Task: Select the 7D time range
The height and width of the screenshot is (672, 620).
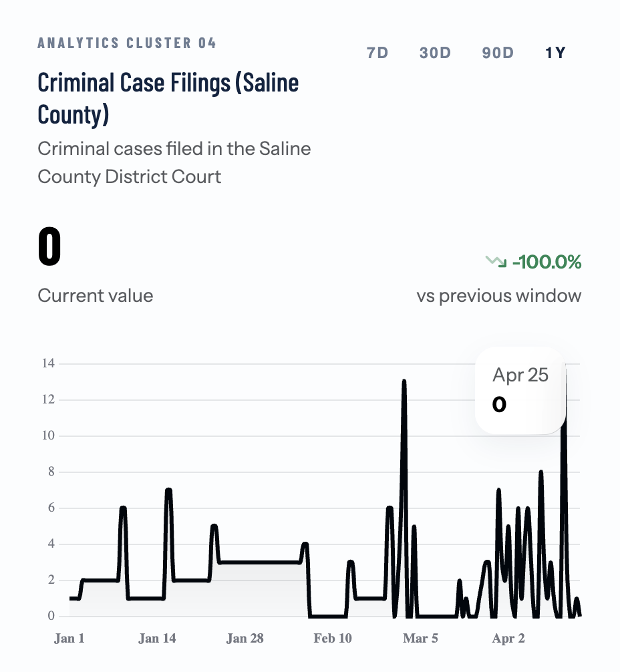Action: click(x=376, y=53)
